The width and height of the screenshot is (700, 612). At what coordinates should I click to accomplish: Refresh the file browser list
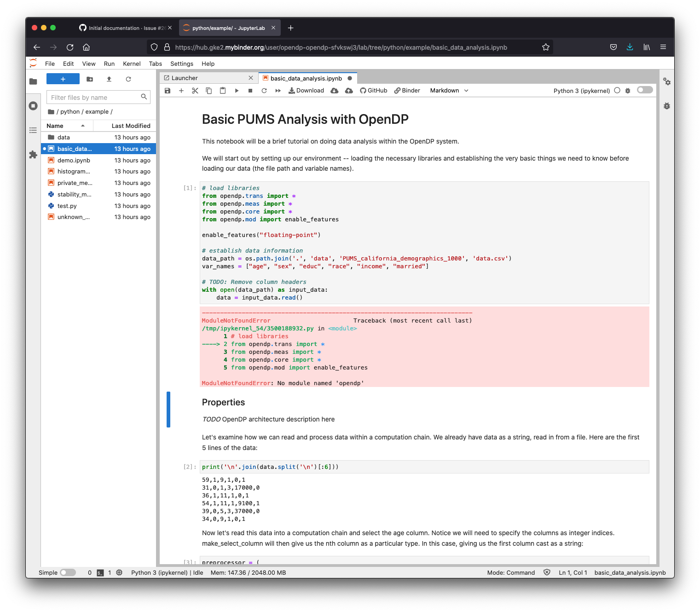128,79
